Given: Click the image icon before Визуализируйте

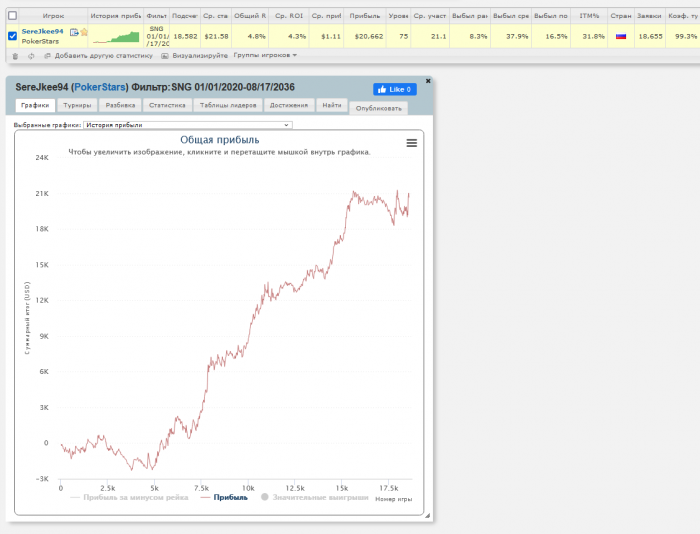Looking at the screenshot, I should [x=165, y=56].
